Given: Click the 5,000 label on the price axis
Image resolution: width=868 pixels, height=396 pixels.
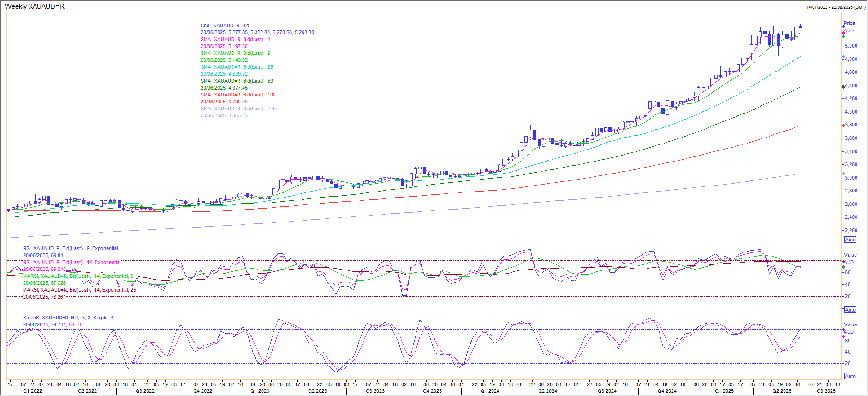Looking at the screenshot, I should pyautogui.click(x=851, y=46).
